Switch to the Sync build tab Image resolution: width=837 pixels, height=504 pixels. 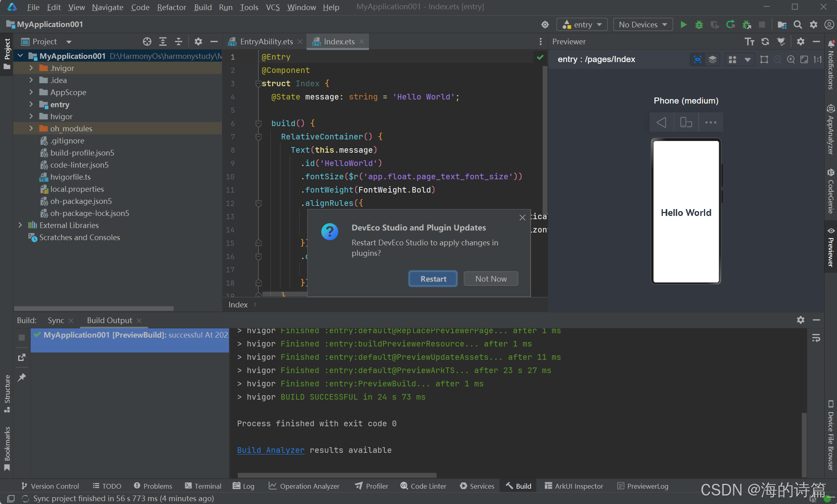pyautogui.click(x=56, y=320)
